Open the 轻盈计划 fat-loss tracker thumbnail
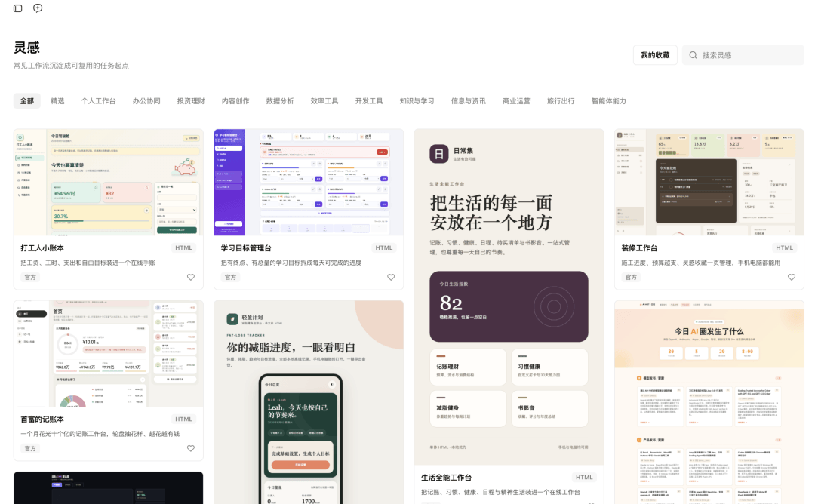This screenshot has width=815, height=504. pyautogui.click(x=309, y=402)
